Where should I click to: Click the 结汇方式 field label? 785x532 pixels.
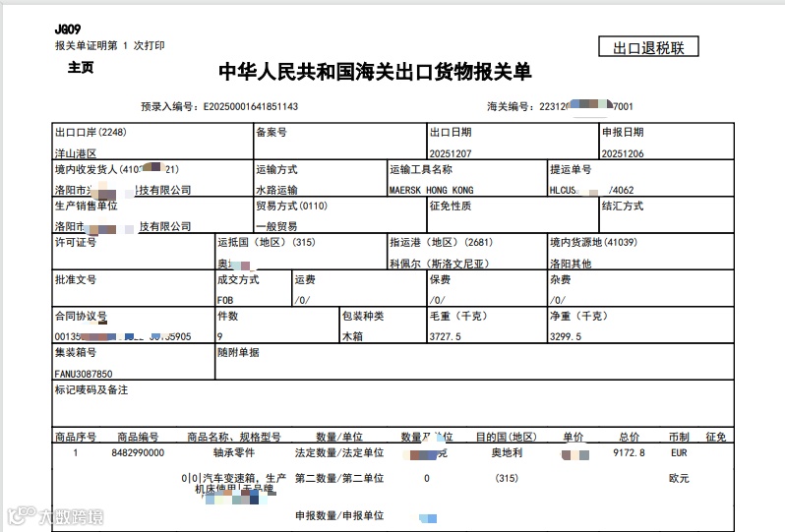tap(623, 206)
